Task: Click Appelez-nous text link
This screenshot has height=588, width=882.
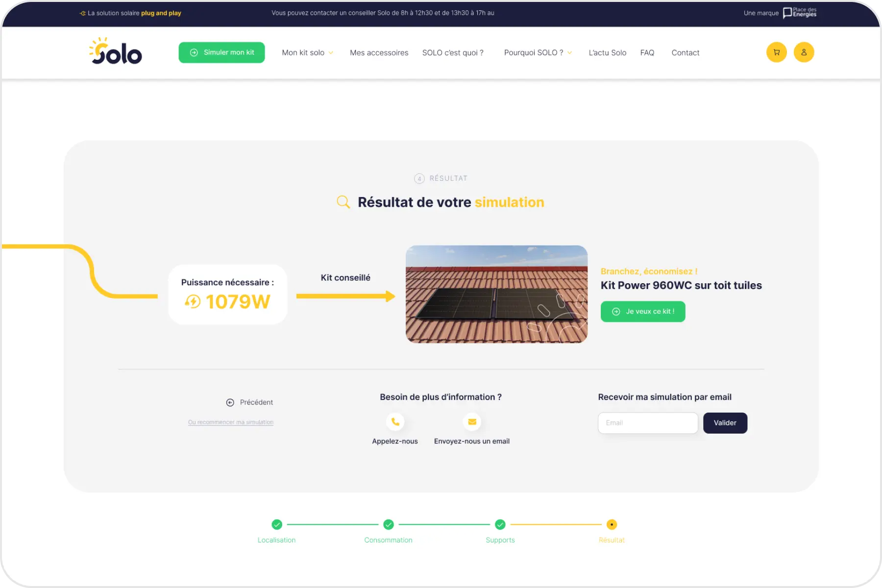Action: pos(395,441)
